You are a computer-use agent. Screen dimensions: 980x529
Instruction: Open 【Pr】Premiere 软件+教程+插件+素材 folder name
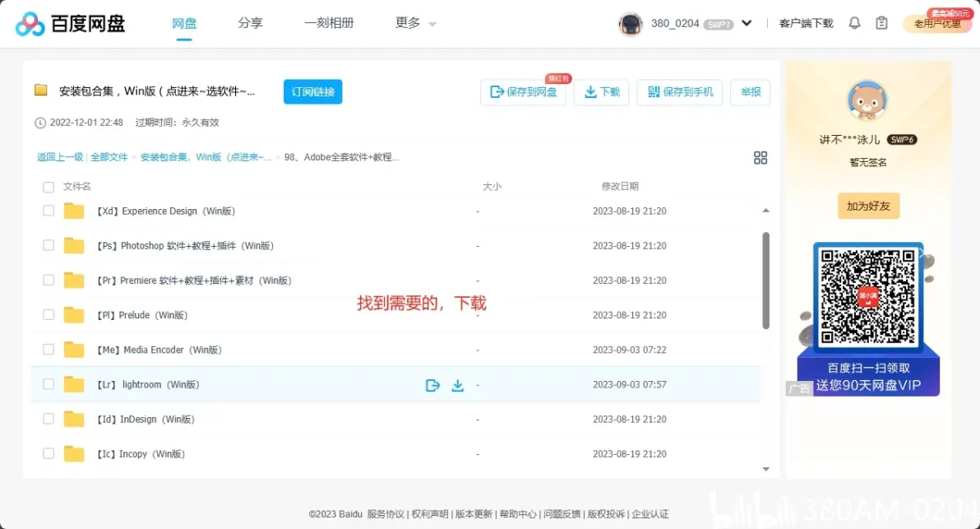194,281
